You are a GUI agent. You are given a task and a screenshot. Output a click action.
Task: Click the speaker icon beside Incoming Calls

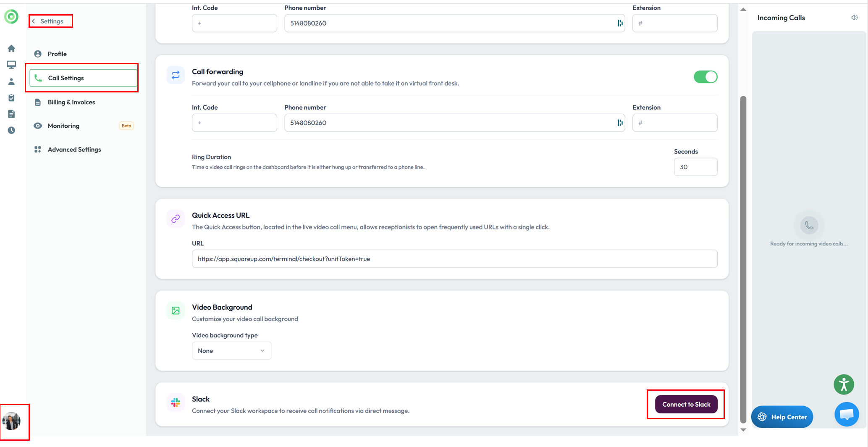[x=854, y=18]
